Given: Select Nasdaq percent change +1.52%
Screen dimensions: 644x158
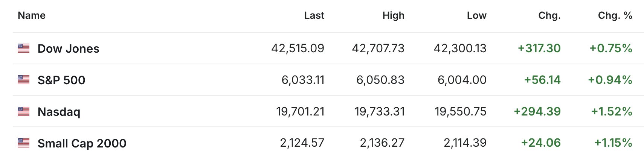Looking at the screenshot, I should click(x=612, y=112).
